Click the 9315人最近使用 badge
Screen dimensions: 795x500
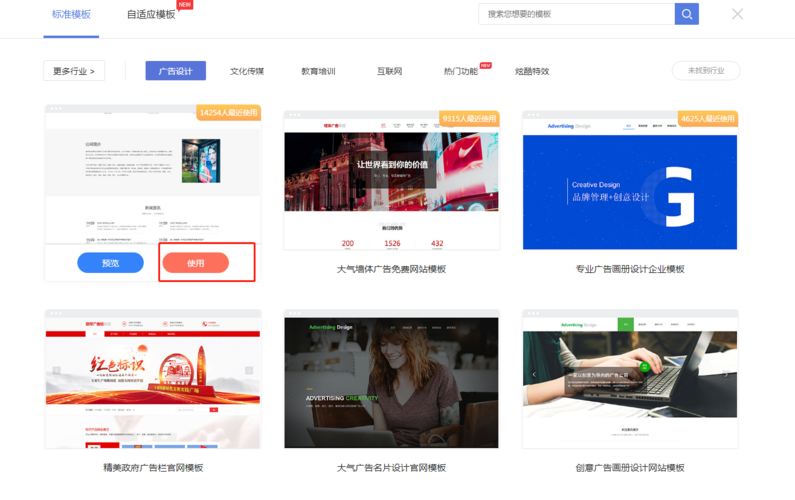pyautogui.click(x=469, y=119)
